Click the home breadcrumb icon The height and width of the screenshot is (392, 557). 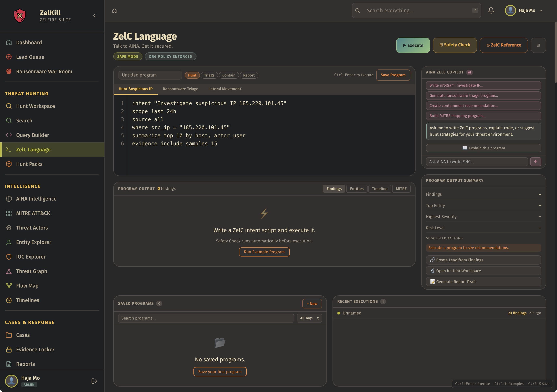click(x=114, y=11)
